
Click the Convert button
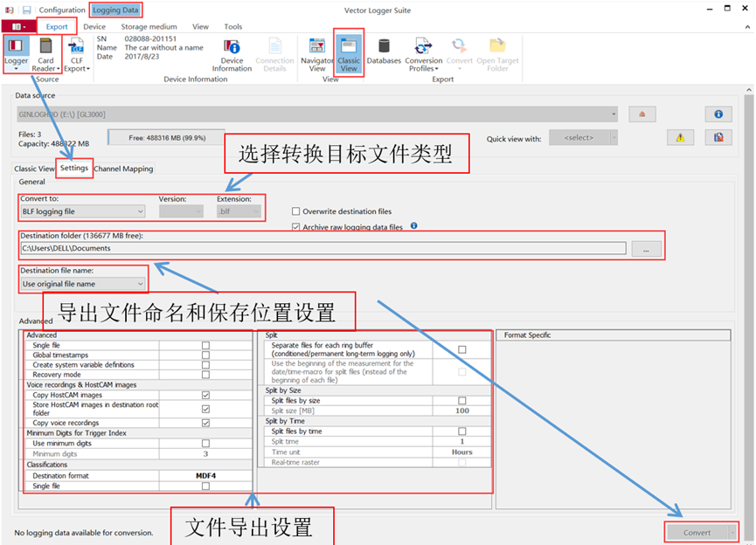(697, 532)
